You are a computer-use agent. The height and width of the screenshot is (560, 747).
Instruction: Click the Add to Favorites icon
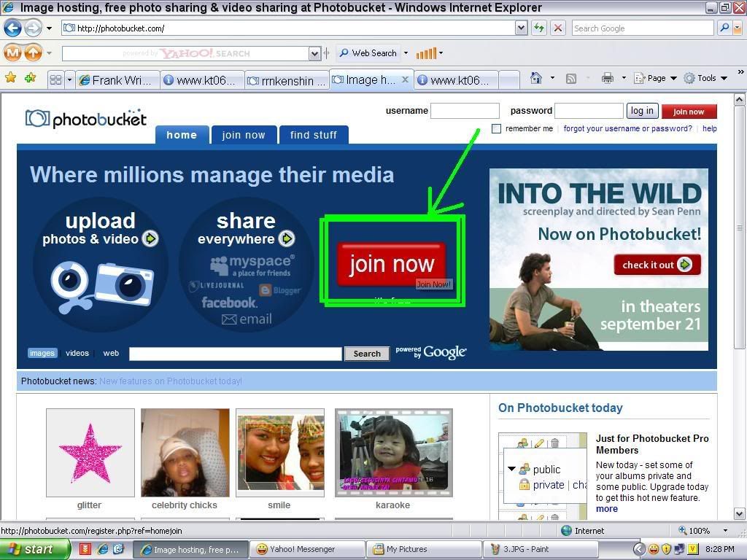point(30,77)
